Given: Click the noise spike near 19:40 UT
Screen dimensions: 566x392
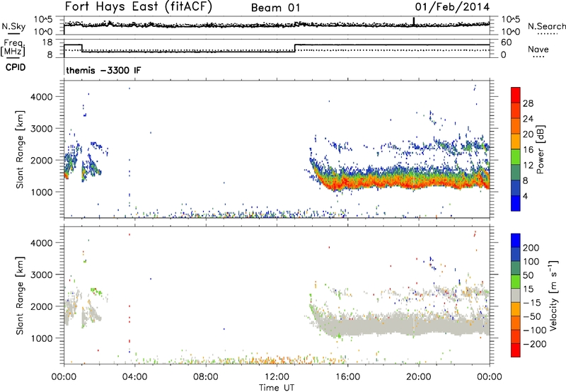Looking at the screenshot, I should (x=414, y=21).
